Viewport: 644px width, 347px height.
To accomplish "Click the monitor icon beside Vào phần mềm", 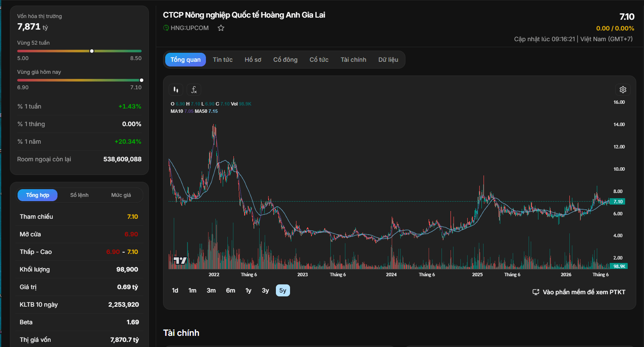I will coord(536,292).
